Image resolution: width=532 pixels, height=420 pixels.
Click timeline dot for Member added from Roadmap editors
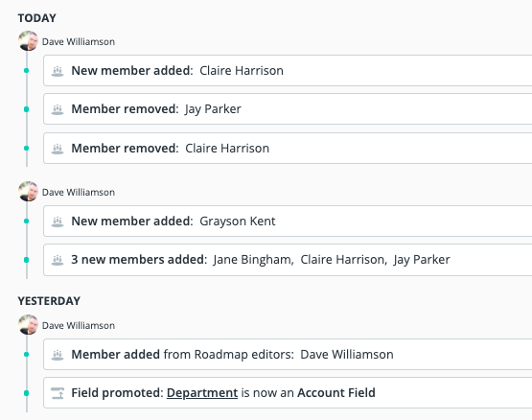pyautogui.click(x=27, y=355)
